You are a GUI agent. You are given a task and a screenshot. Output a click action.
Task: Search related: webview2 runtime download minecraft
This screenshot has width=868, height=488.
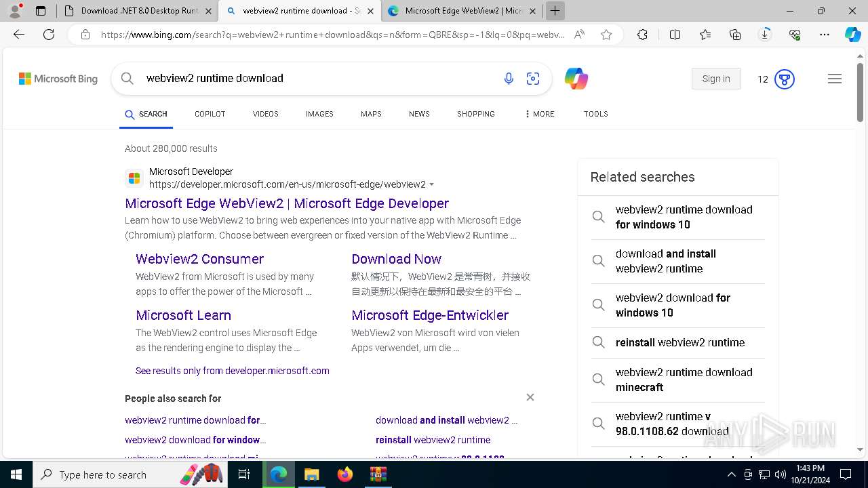tap(678, 380)
